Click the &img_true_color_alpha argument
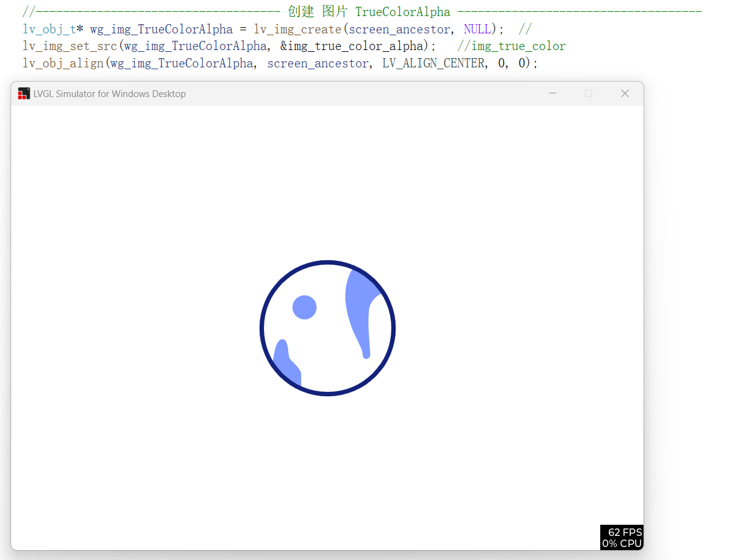 (x=354, y=46)
